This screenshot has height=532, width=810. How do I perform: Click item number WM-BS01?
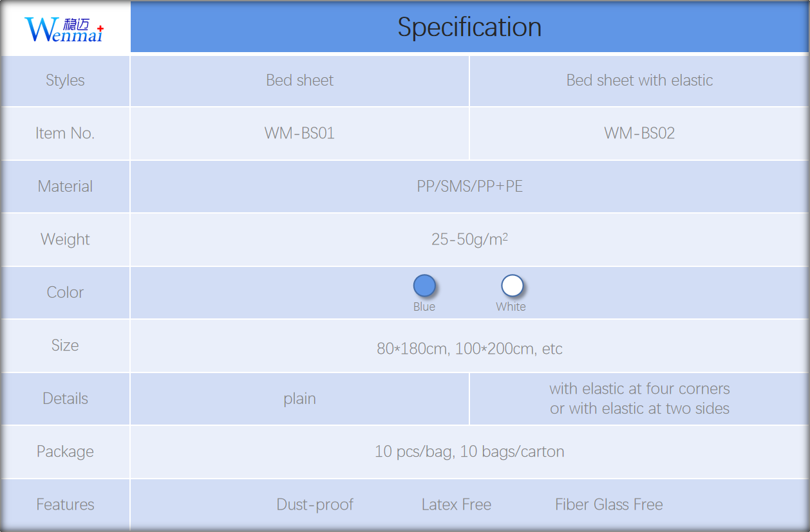click(299, 133)
